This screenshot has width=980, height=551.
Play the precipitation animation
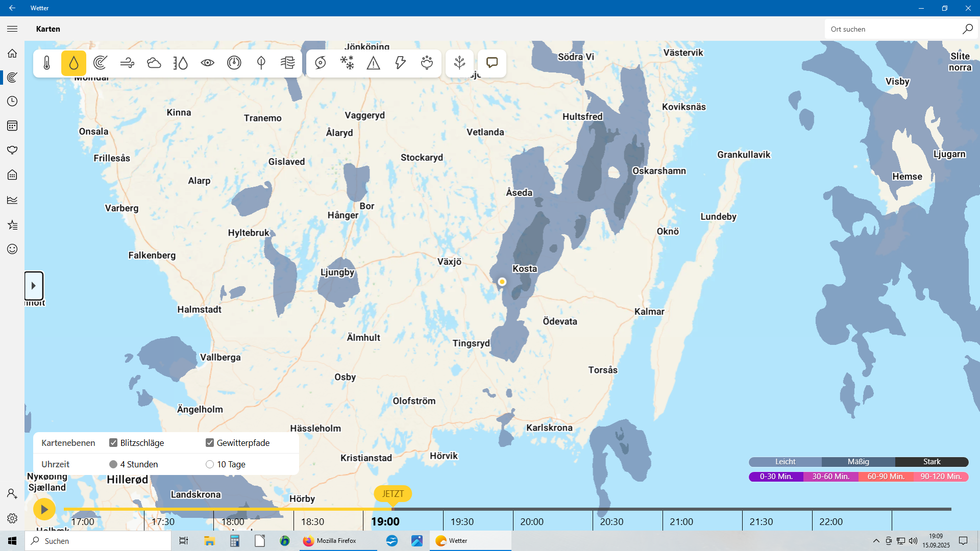coord(44,509)
